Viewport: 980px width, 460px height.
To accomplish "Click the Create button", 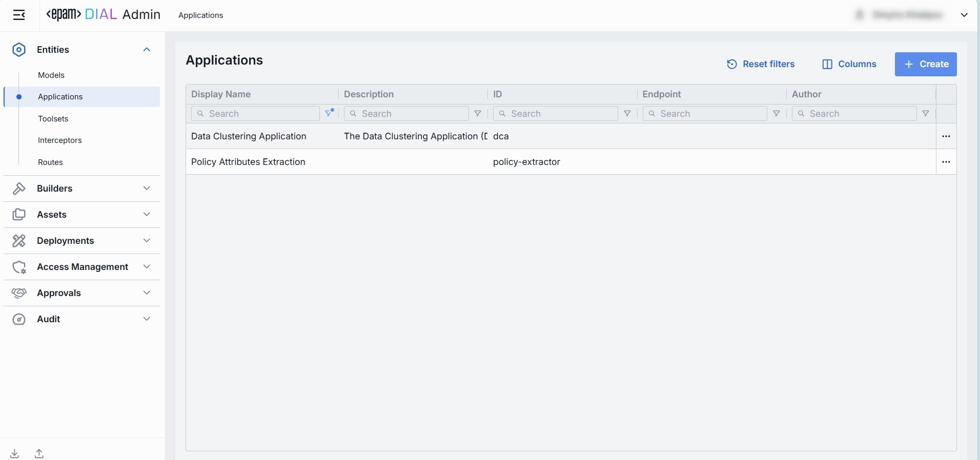I will click(x=926, y=64).
